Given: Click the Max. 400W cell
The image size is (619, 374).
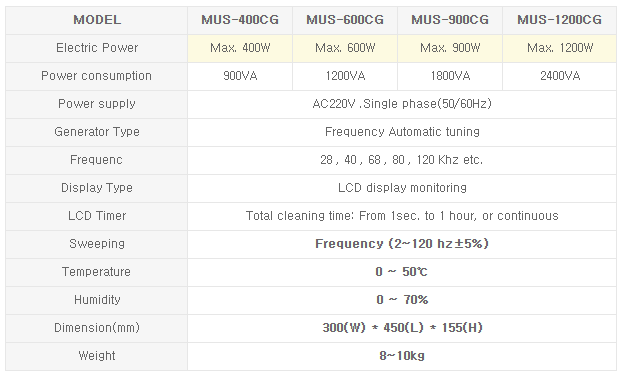Looking at the screenshot, I should 240,48.
